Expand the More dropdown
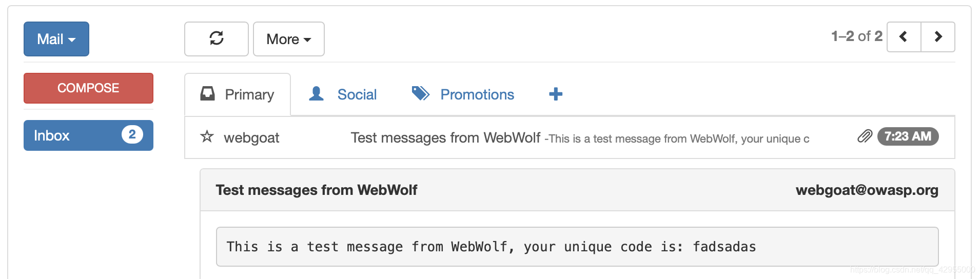 click(289, 39)
